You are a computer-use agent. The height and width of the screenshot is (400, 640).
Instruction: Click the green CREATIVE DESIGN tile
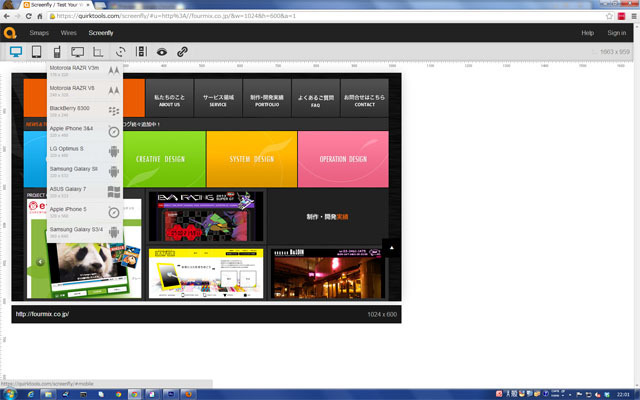pyautogui.click(x=161, y=159)
